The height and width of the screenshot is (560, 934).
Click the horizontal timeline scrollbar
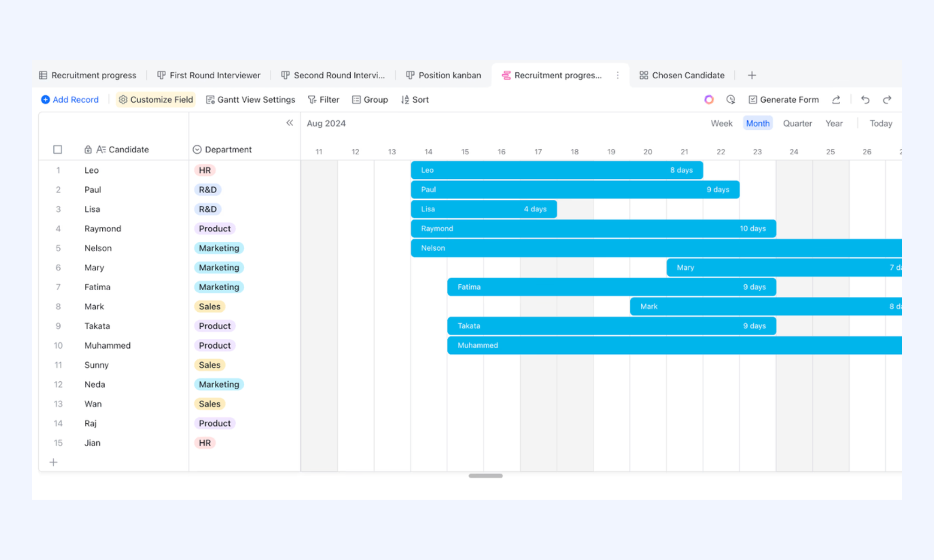(486, 476)
